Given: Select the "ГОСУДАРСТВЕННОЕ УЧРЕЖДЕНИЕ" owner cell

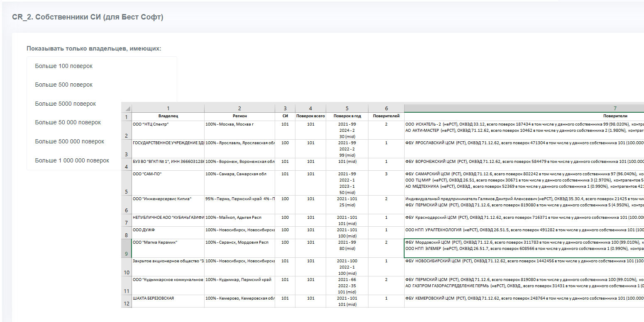Looking at the screenshot, I should (x=168, y=149).
